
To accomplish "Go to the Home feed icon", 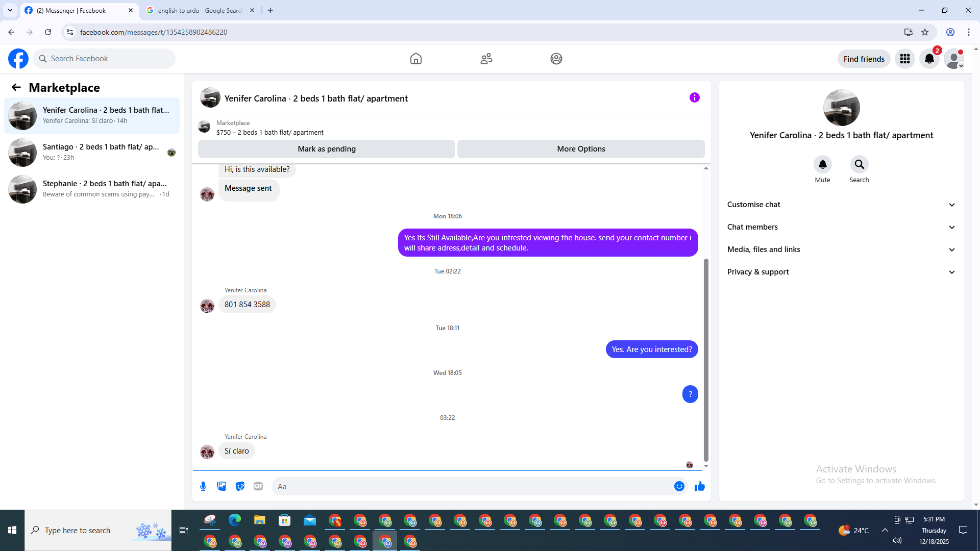I will point(416,59).
